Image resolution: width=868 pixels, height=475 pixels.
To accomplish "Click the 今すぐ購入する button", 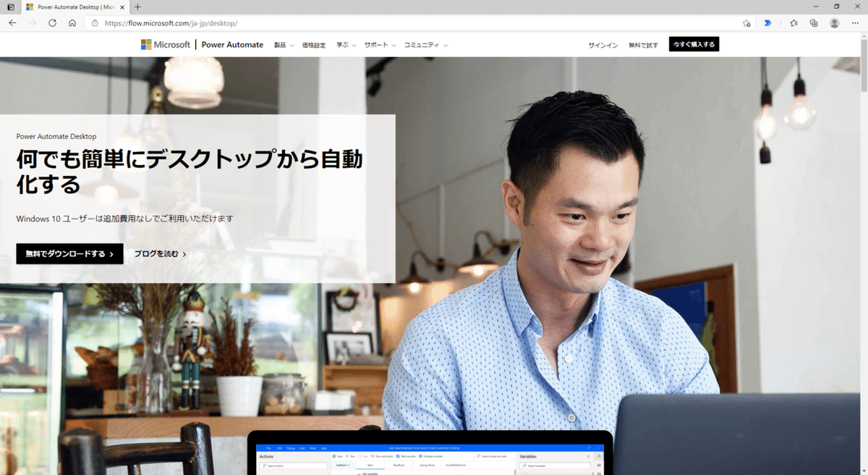I will pyautogui.click(x=694, y=44).
